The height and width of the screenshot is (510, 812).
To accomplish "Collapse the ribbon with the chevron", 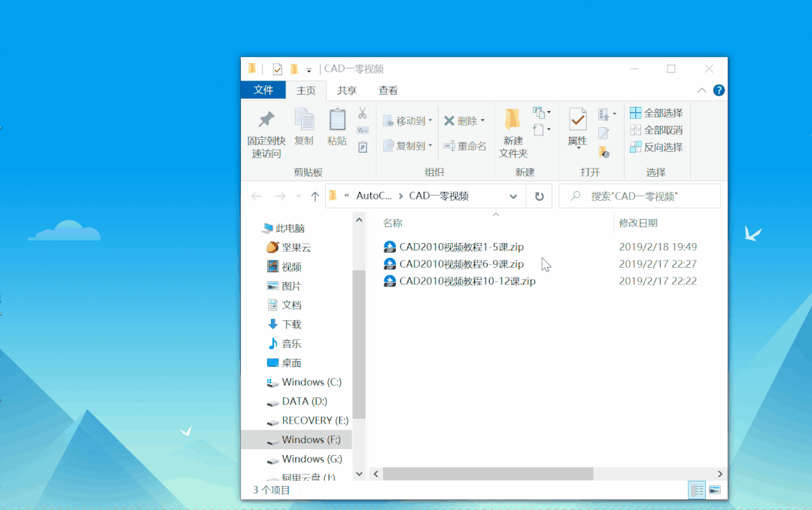I will pyautogui.click(x=701, y=90).
